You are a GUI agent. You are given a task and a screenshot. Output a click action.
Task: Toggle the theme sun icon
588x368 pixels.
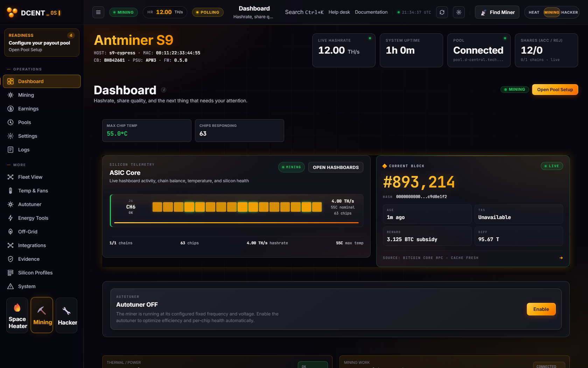pyautogui.click(x=459, y=12)
